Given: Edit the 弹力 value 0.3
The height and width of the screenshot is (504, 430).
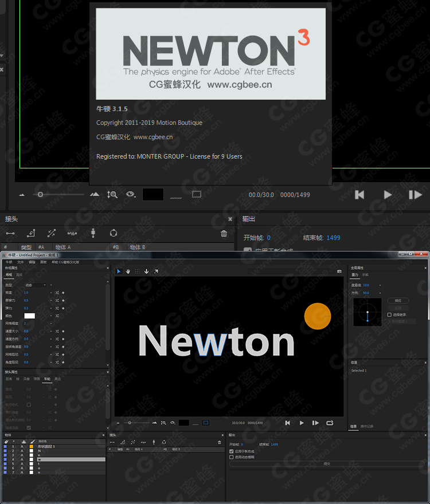Looking at the screenshot, I should tap(26, 308).
